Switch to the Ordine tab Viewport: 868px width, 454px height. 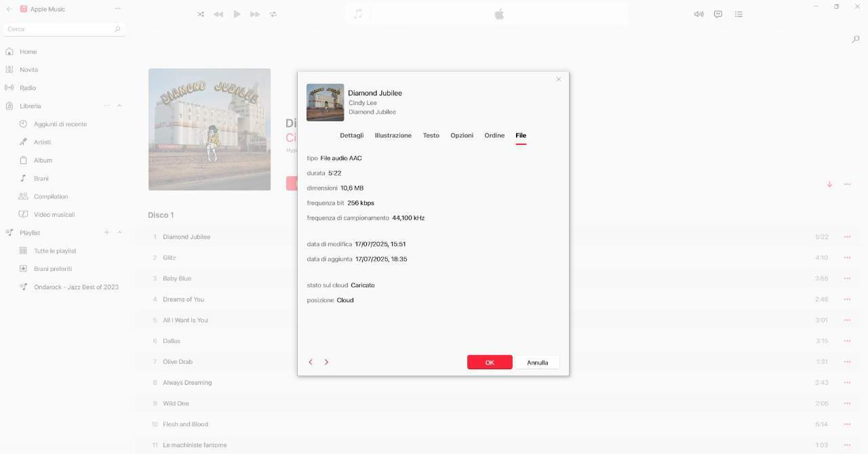(x=494, y=136)
